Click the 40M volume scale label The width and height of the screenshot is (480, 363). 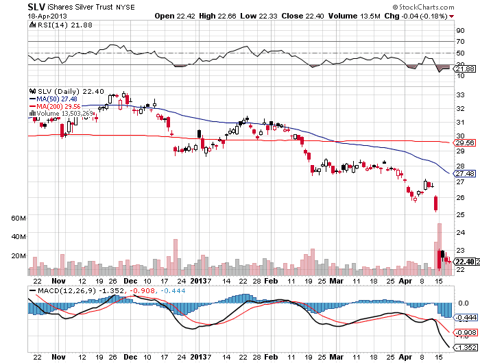point(18,237)
